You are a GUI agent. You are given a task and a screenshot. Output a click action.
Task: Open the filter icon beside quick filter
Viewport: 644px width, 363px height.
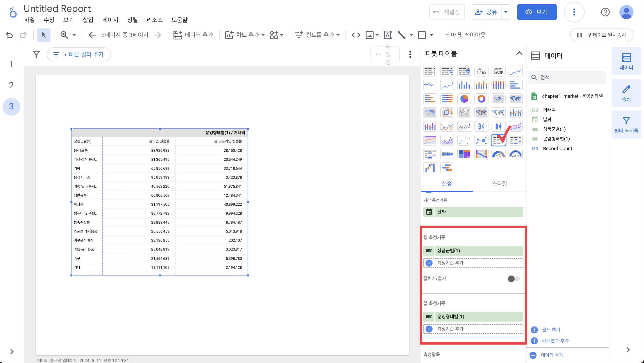(36, 54)
